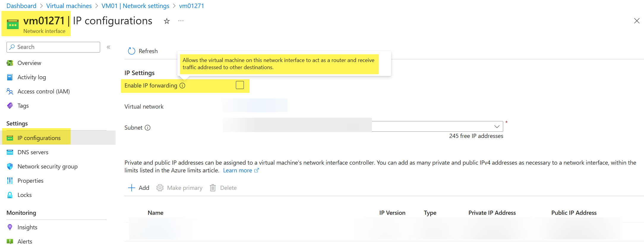The image size is (644, 248).
Task: Click the Insights lightbulb icon
Action: (10, 227)
